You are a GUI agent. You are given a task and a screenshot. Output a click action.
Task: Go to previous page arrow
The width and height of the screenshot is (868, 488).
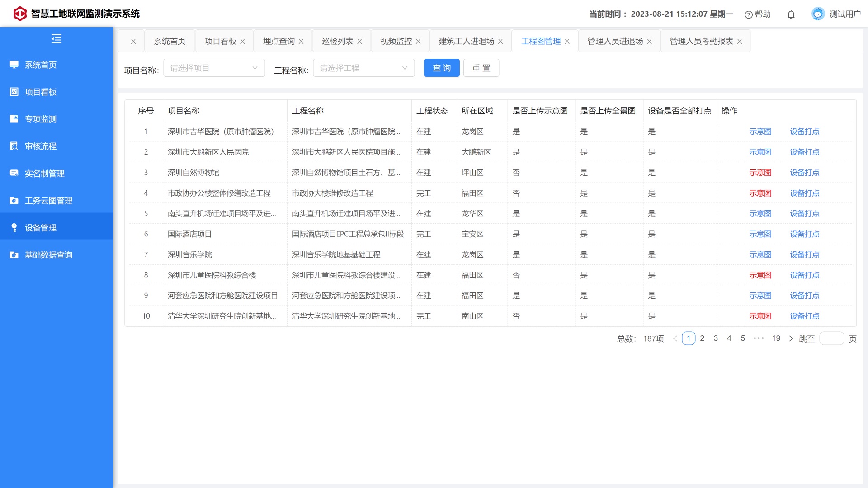tap(675, 338)
